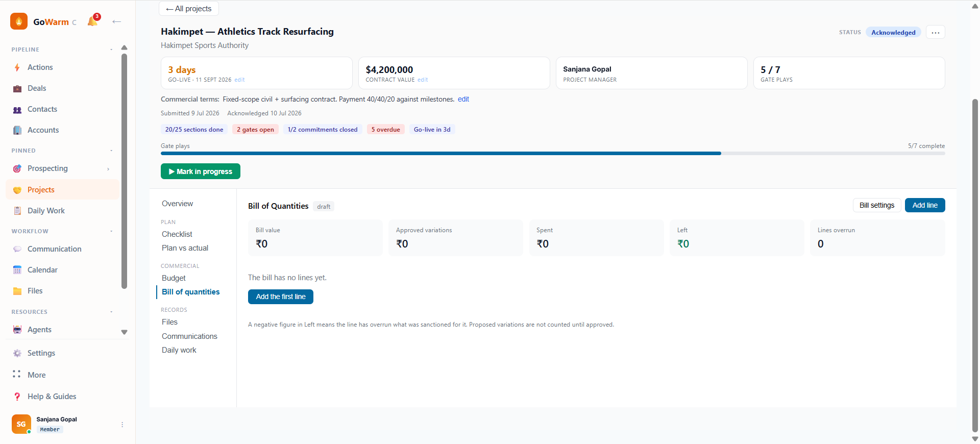The image size is (980, 444).
Task: Open More via four-dots icon
Action: pos(17,375)
